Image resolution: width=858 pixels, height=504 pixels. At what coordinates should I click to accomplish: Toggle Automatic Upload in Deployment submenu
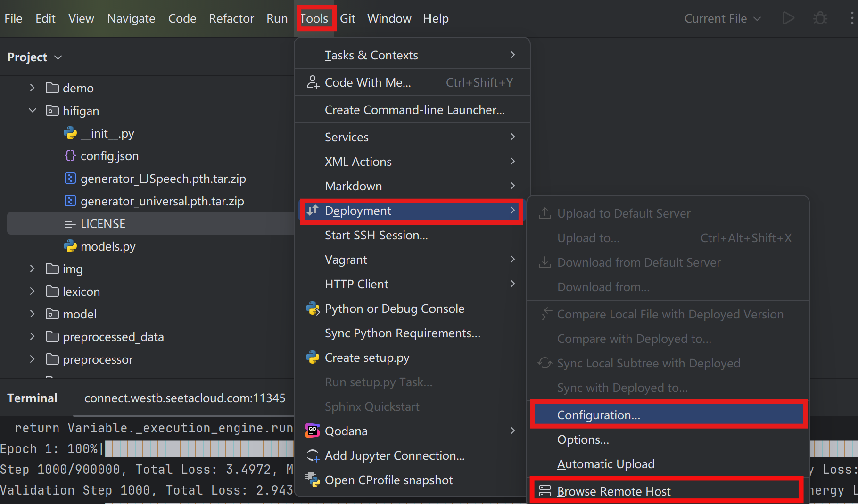(x=605, y=464)
